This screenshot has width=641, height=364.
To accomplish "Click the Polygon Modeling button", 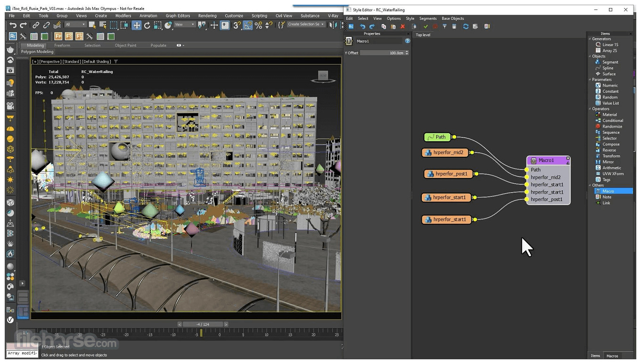I will point(37,52).
